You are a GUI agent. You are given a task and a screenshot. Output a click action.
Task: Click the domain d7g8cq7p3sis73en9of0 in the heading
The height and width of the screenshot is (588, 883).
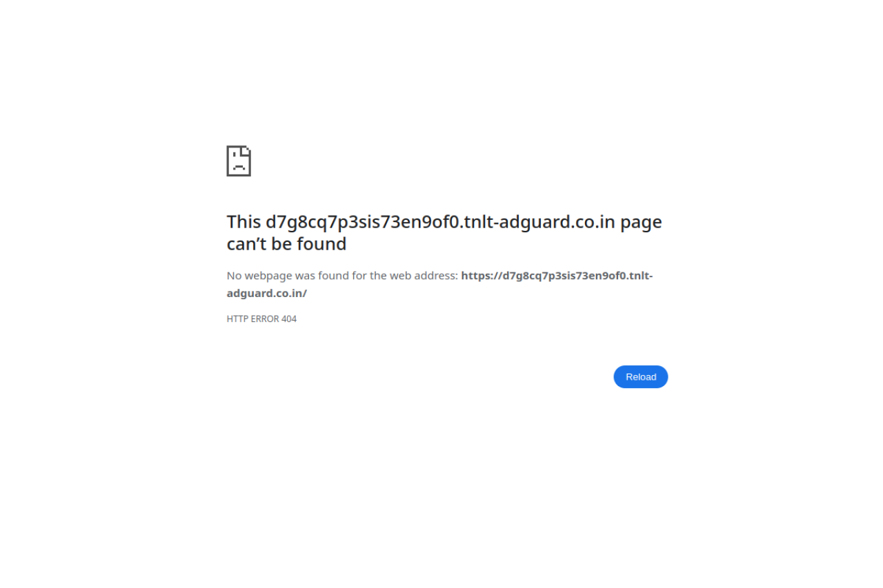click(362, 222)
